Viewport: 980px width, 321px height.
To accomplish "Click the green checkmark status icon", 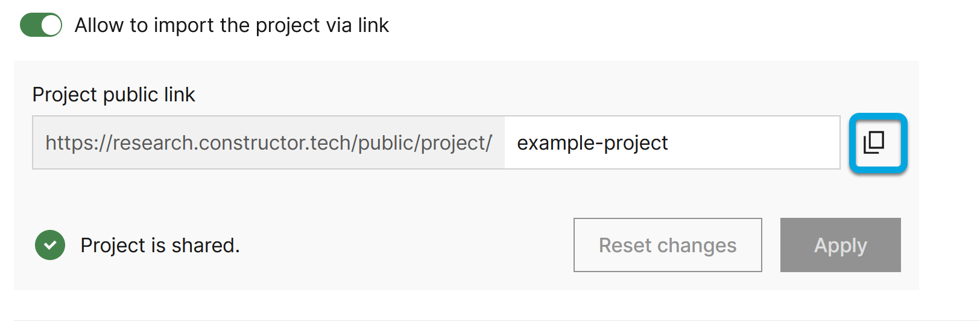I will coord(50,245).
